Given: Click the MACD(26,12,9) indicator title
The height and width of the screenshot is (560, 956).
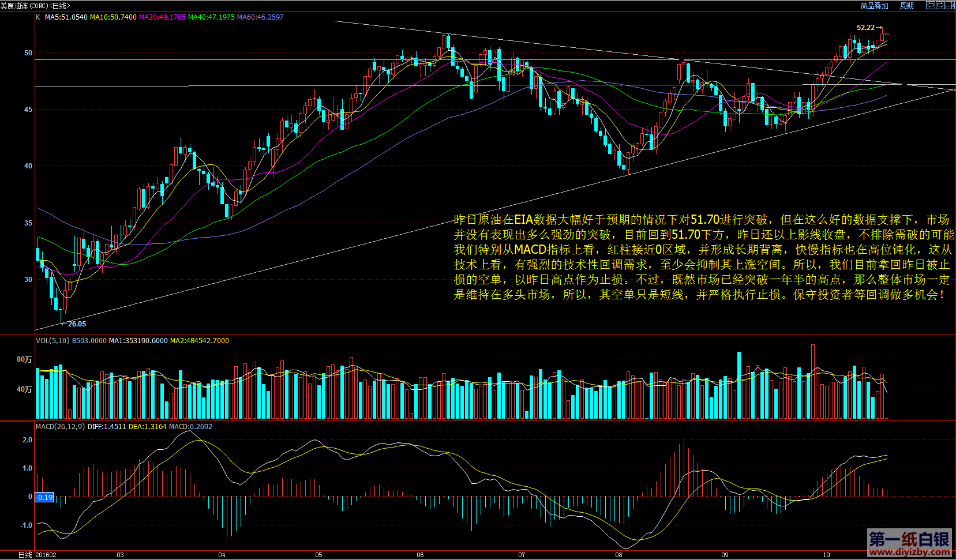Looking at the screenshot, I should 60,427.
